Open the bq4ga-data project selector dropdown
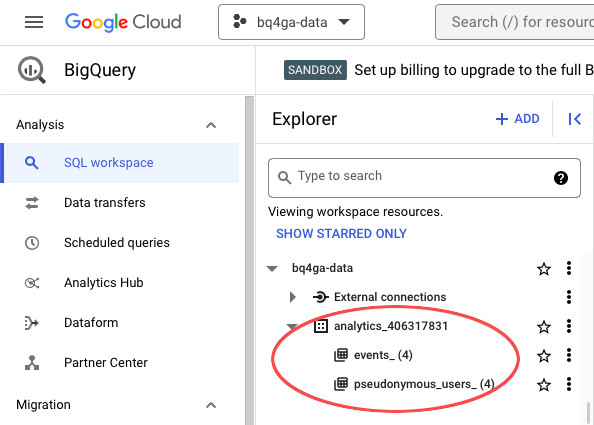The image size is (594, 425). [x=291, y=22]
